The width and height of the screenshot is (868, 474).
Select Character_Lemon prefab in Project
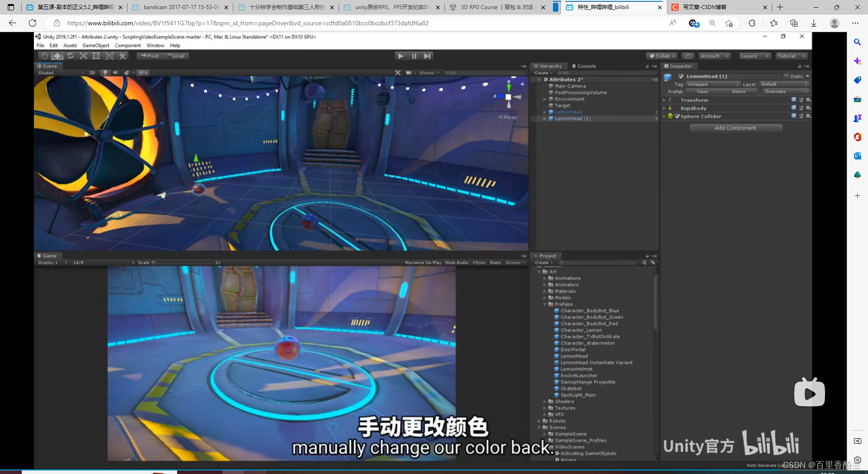(x=581, y=330)
